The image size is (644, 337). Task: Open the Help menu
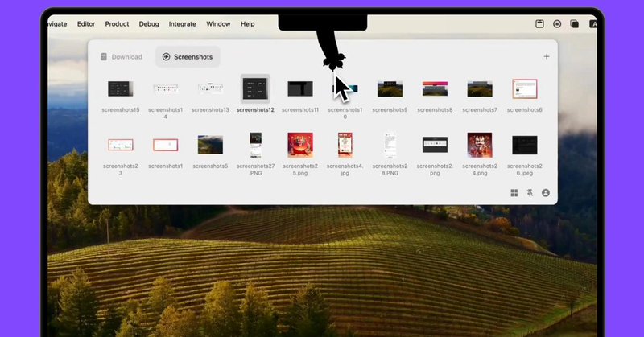(x=248, y=24)
